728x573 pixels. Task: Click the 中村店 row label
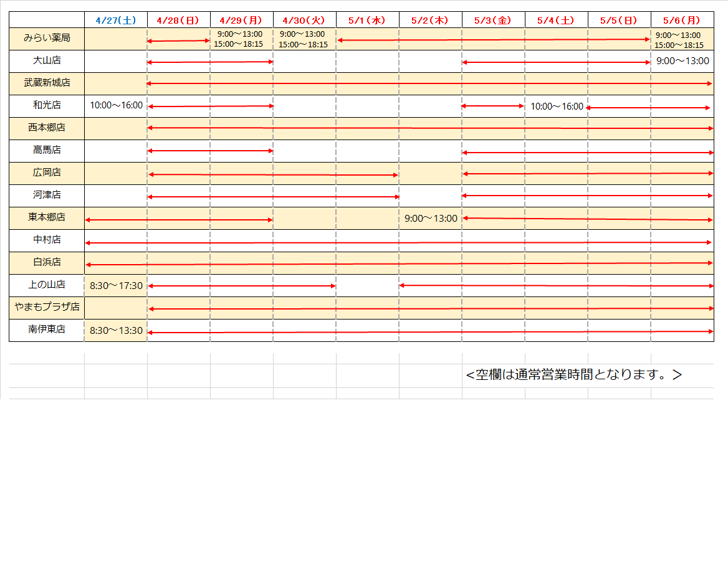(x=46, y=240)
